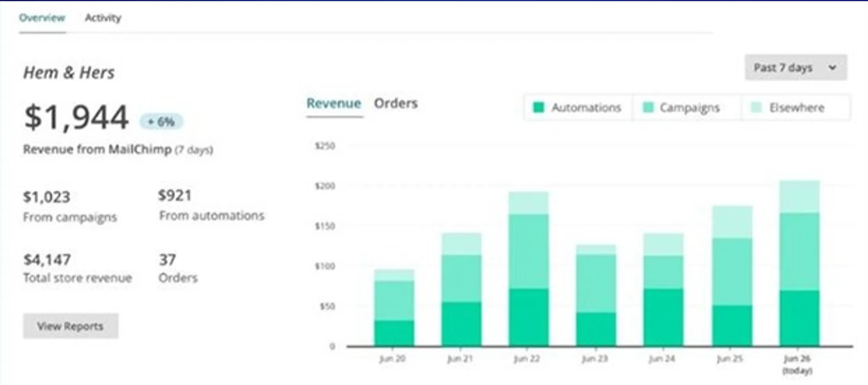Open the Past 7 days dropdown

click(x=795, y=68)
